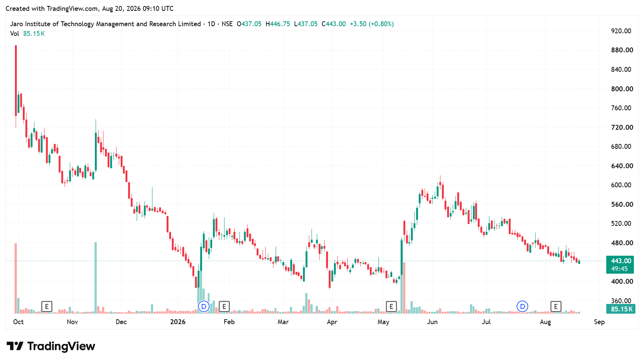Click the 720.00 price axis label

[x=622, y=127]
